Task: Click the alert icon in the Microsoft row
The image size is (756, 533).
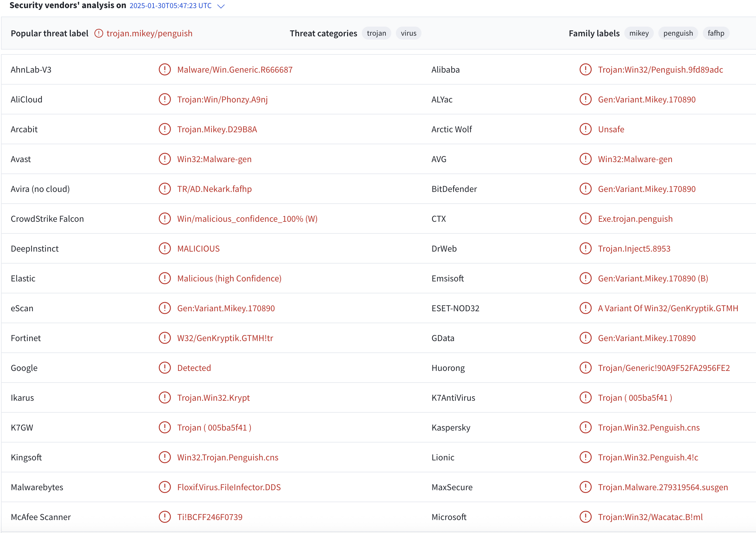Action: click(x=585, y=517)
